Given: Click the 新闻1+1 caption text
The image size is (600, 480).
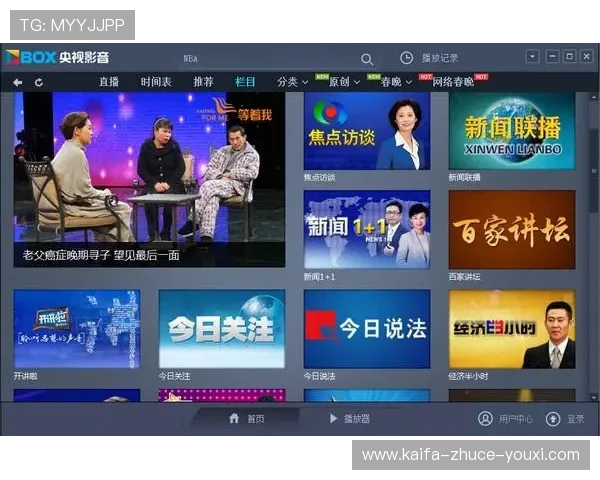Looking at the screenshot, I should tap(320, 277).
